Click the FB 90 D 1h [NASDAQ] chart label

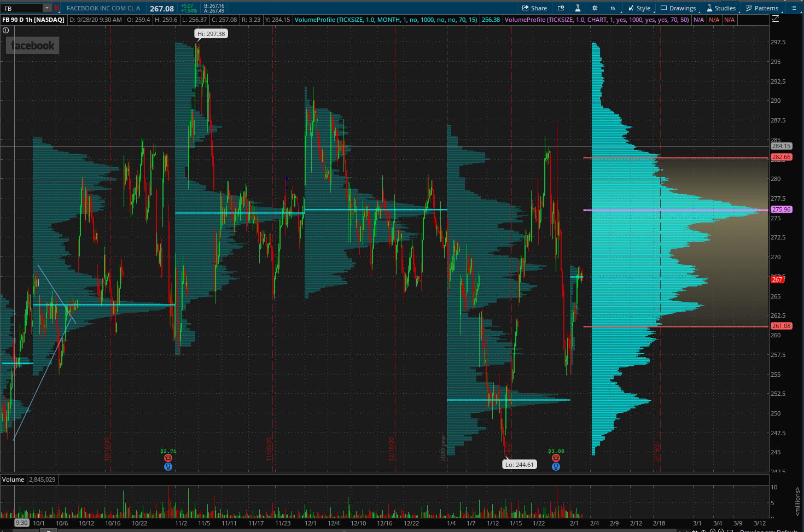click(33, 20)
